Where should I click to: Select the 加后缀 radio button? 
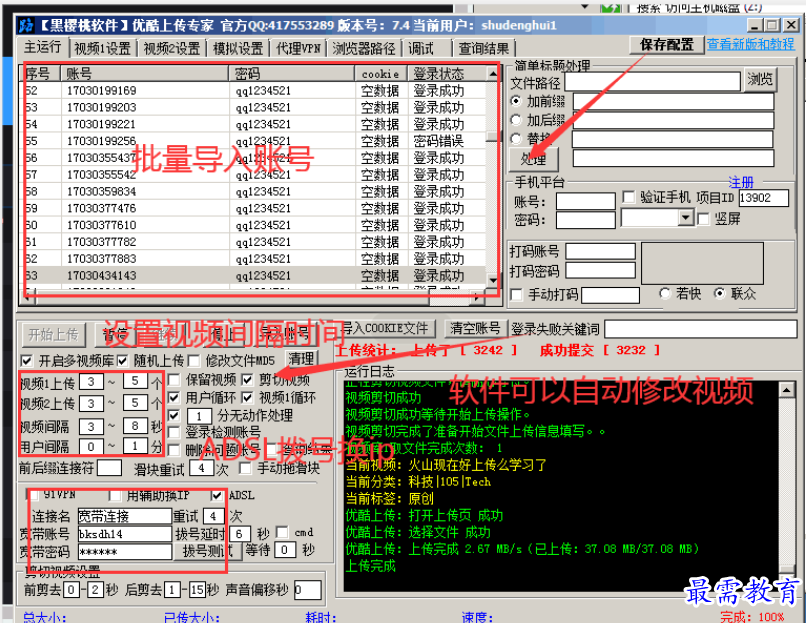click(516, 120)
